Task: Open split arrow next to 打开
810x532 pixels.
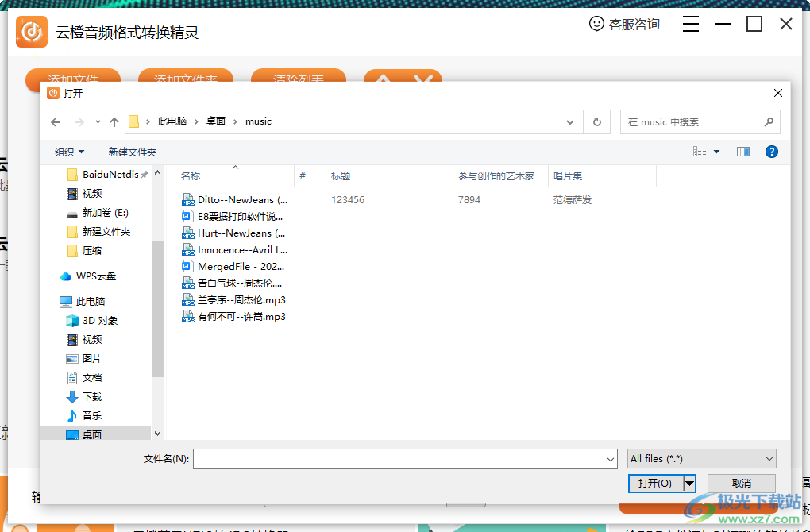Action: pos(689,484)
